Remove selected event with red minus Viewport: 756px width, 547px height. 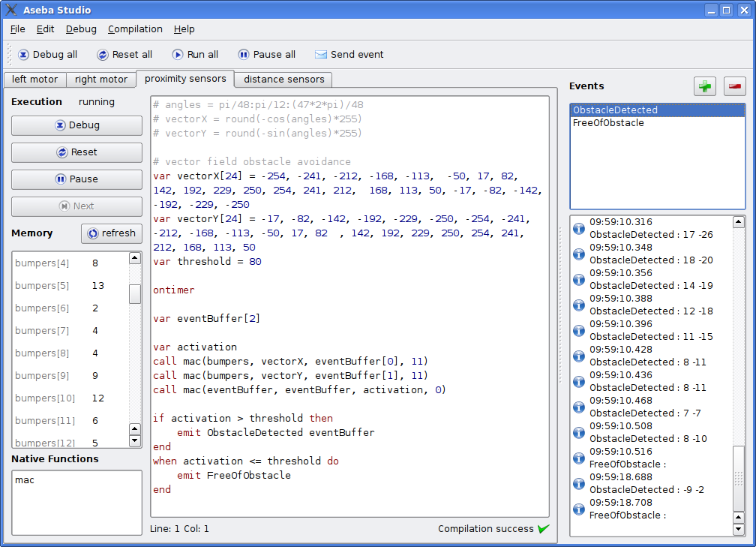[x=735, y=86]
